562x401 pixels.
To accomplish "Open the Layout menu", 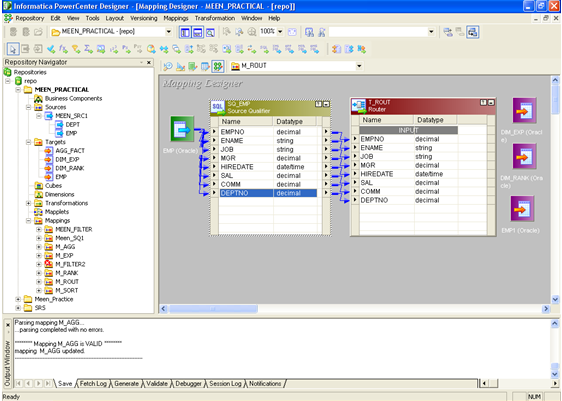I will coord(114,18).
